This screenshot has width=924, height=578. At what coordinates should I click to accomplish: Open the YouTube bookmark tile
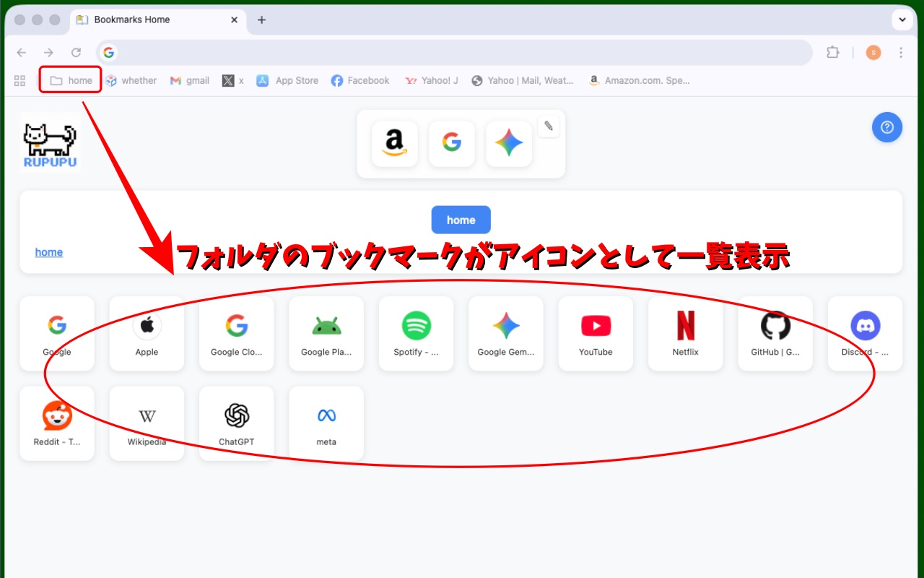[x=596, y=334]
